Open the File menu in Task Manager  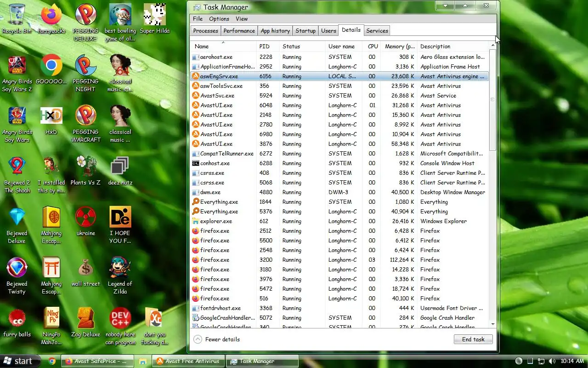coord(198,19)
